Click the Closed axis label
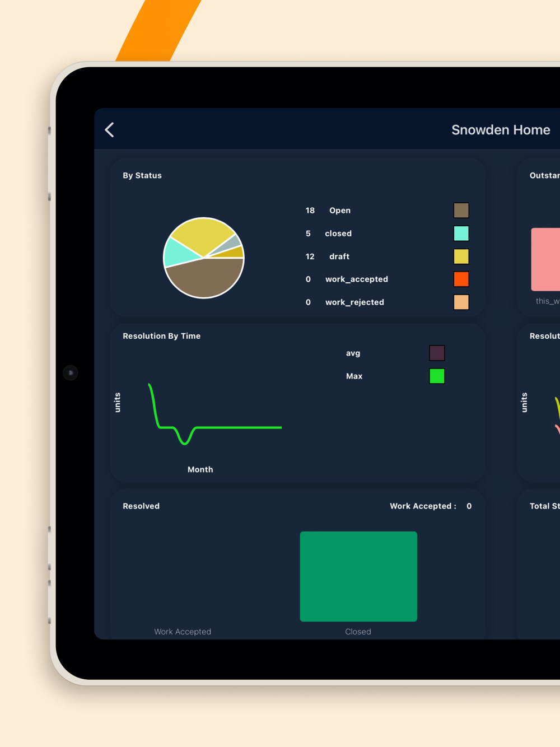This screenshot has width=560, height=747. point(358,632)
